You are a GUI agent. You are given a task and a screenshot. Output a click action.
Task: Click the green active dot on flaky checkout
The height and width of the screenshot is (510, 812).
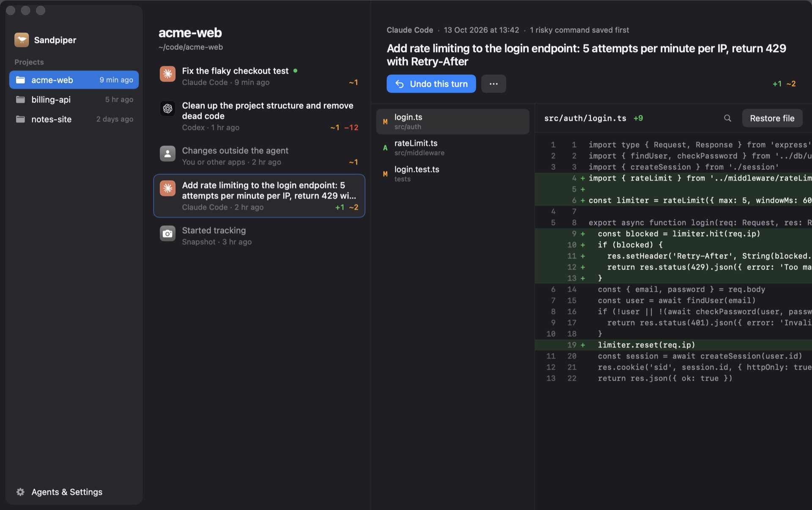coord(295,71)
